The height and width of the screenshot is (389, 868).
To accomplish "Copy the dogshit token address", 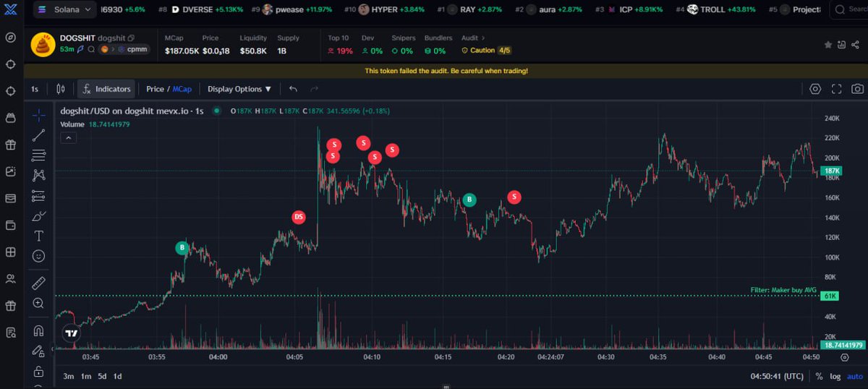I will click(x=131, y=38).
